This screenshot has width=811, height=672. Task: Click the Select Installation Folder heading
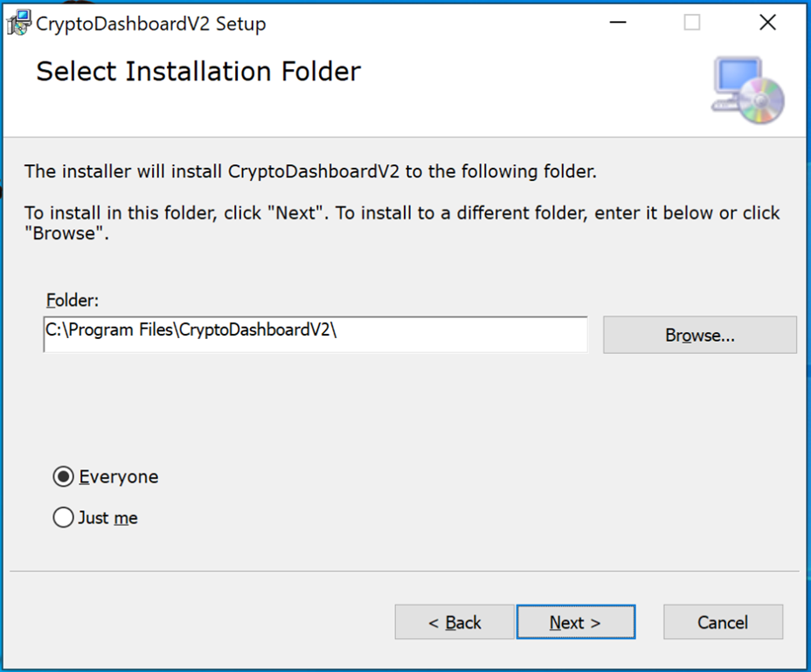(197, 72)
